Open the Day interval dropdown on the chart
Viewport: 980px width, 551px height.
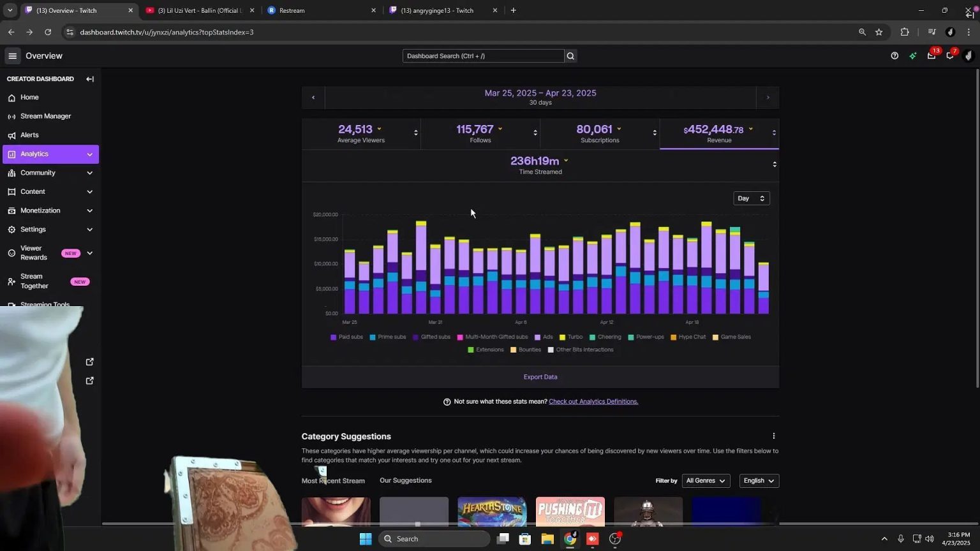point(750,198)
